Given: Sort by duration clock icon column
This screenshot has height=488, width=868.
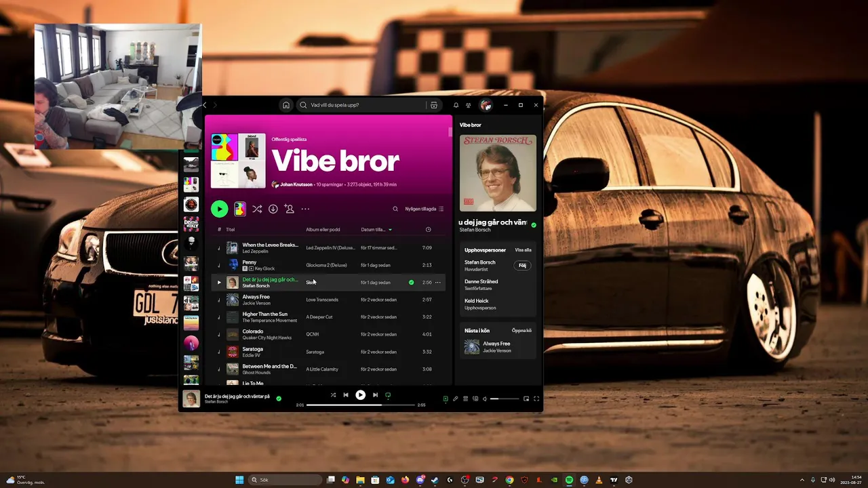Looking at the screenshot, I should pyautogui.click(x=428, y=230).
